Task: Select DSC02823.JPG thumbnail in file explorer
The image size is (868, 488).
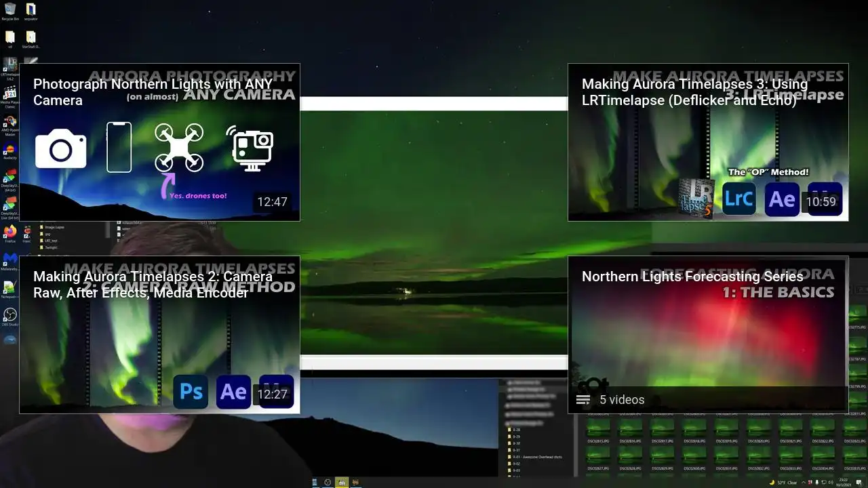Action: coord(854,430)
